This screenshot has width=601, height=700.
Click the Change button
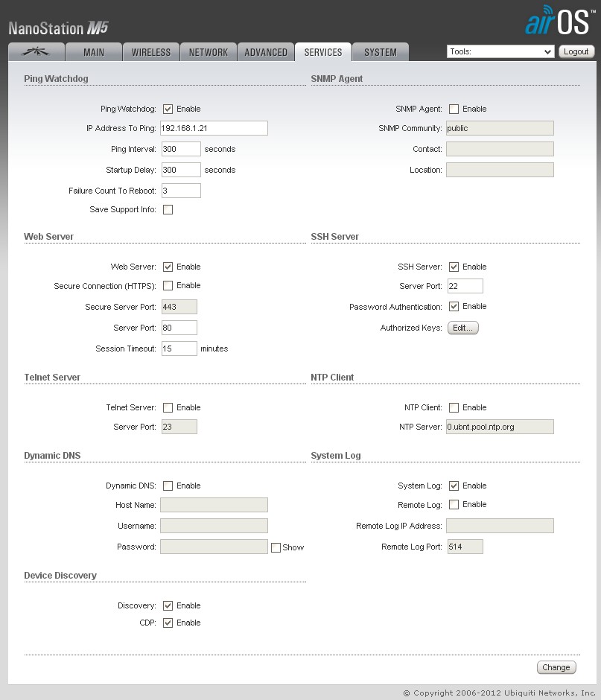(x=556, y=667)
